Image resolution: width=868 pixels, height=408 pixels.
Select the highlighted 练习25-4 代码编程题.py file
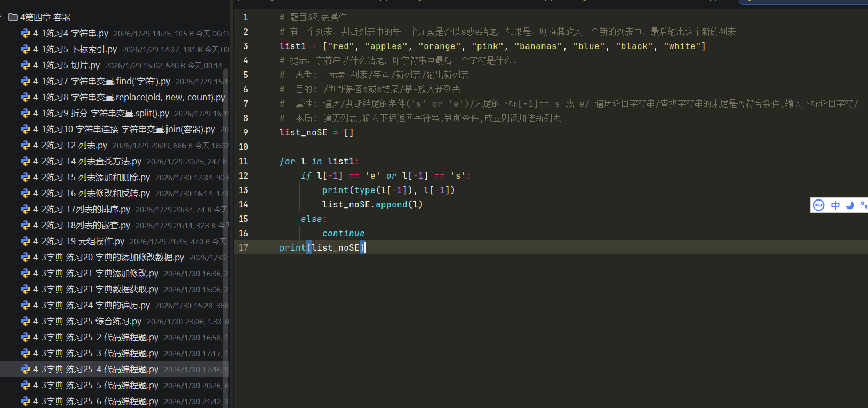tap(115, 369)
